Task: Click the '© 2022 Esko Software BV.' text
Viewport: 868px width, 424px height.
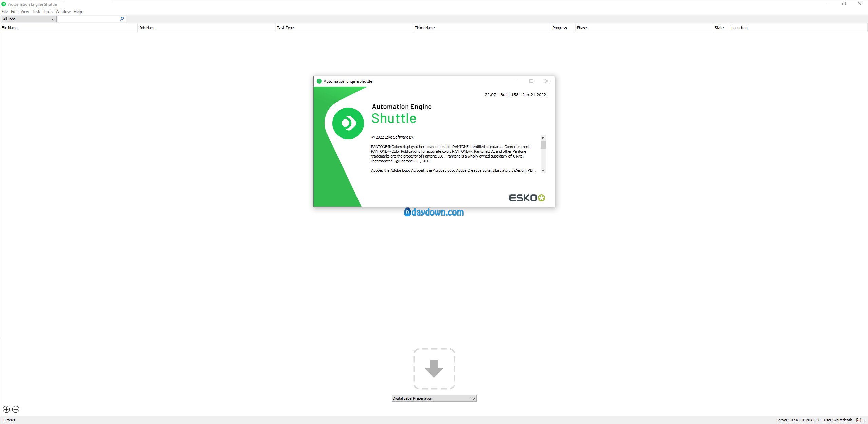Action: (x=393, y=137)
